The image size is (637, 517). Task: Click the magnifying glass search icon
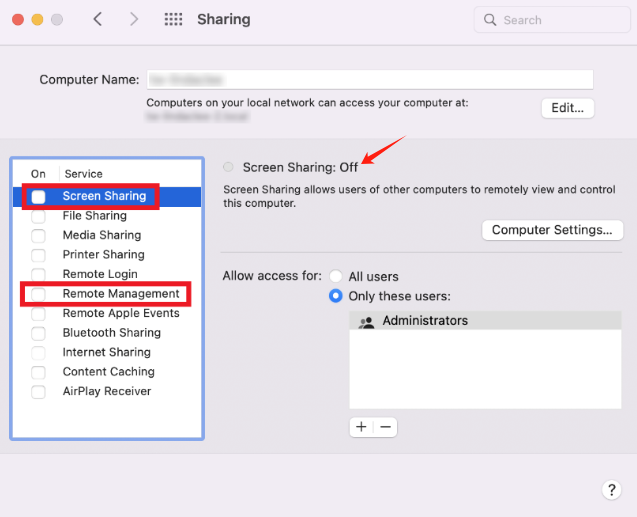pos(490,19)
